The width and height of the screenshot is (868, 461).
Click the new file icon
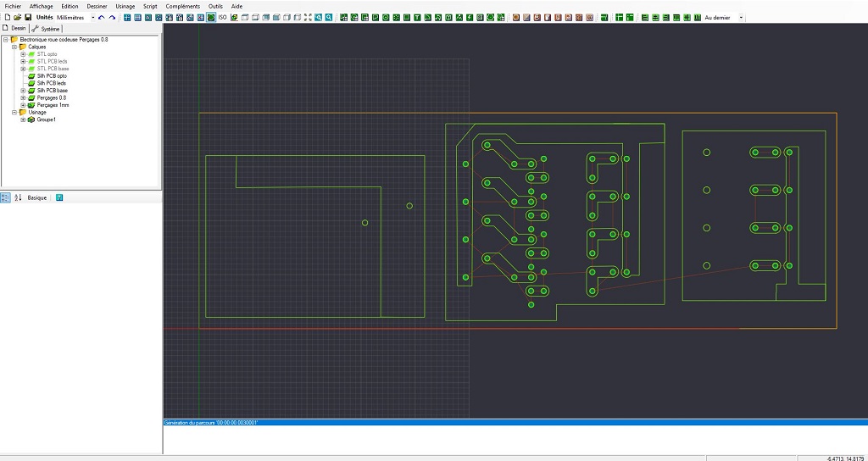[6, 17]
